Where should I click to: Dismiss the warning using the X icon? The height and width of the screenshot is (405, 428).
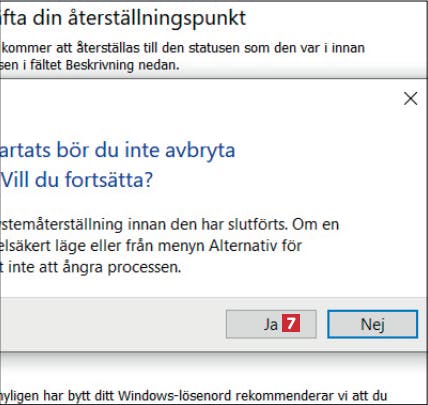click(x=410, y=98)
